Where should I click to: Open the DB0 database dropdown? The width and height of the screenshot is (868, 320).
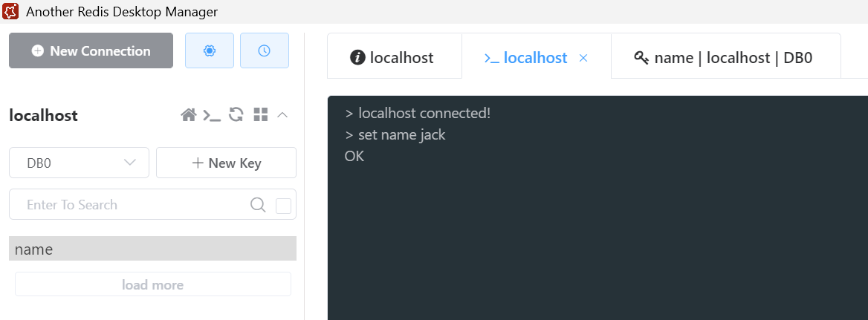coord(79,163)
